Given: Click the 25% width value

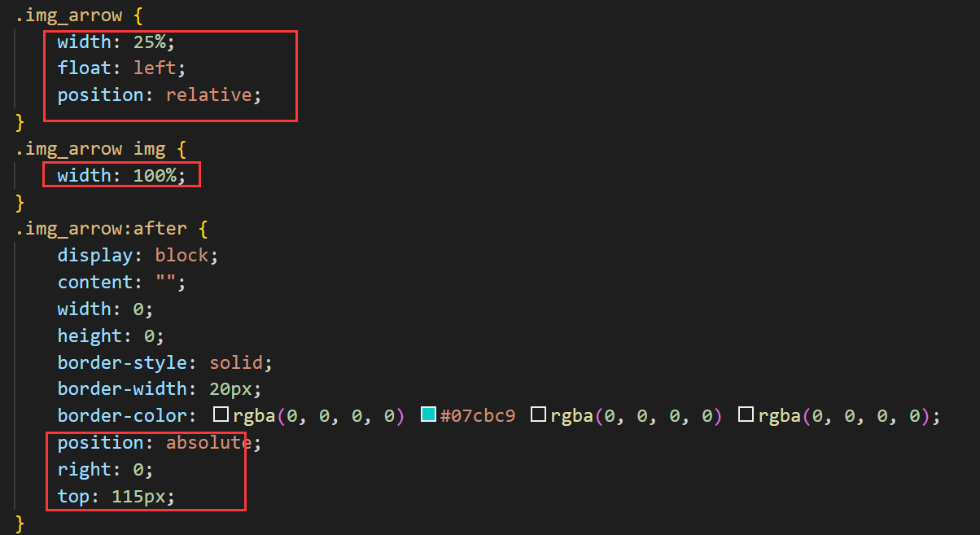Looking at the screenshot, I should click(149, 42).
